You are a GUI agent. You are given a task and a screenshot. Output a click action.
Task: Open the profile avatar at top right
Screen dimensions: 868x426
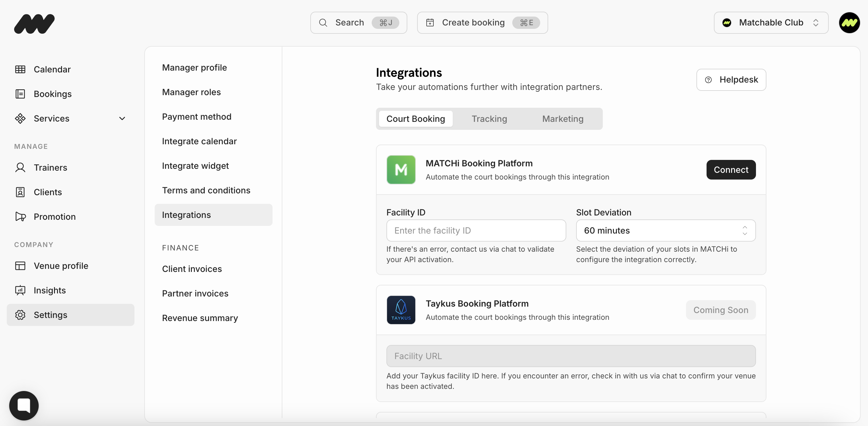point(849,23)
